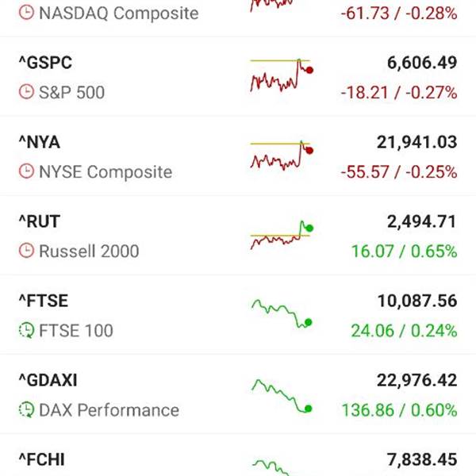476x476 pixels.
Task: Click the clock icon beside S&P 500
Action: 26,92
